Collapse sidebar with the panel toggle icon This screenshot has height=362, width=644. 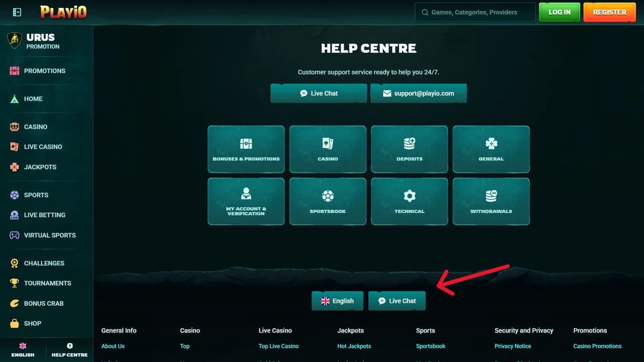17,12
